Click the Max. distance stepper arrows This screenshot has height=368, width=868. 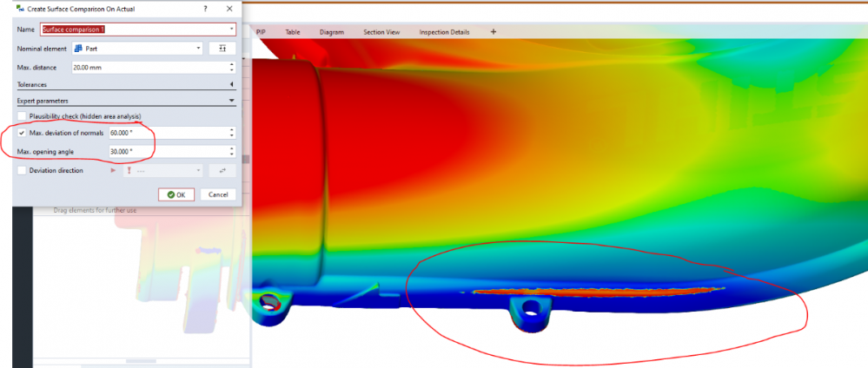[231, 68]
